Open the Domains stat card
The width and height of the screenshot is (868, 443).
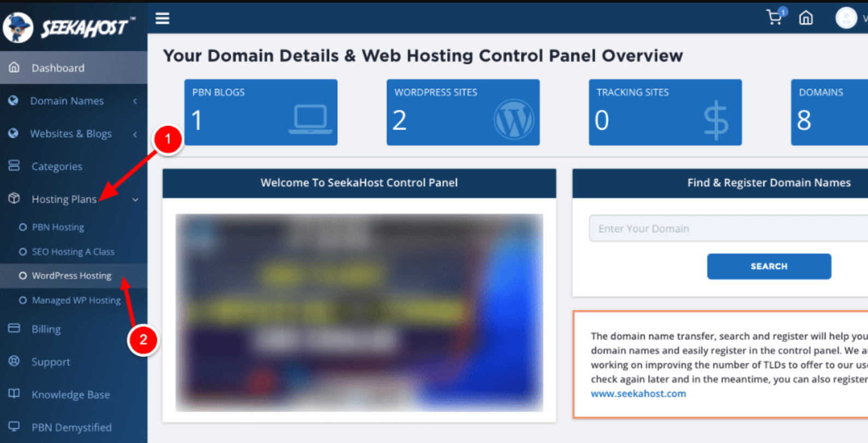pos(829,112)
